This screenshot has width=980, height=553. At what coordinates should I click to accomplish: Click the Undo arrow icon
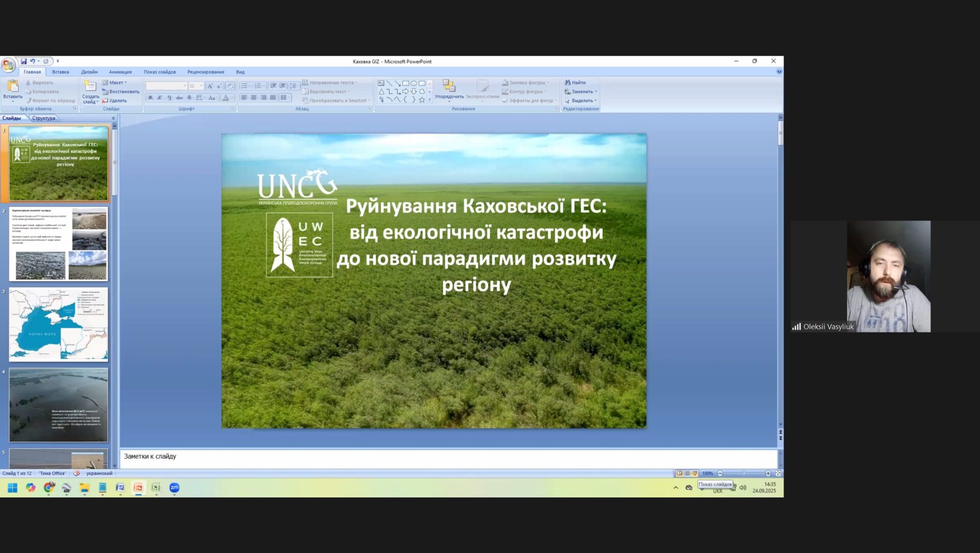coord(32,61)
